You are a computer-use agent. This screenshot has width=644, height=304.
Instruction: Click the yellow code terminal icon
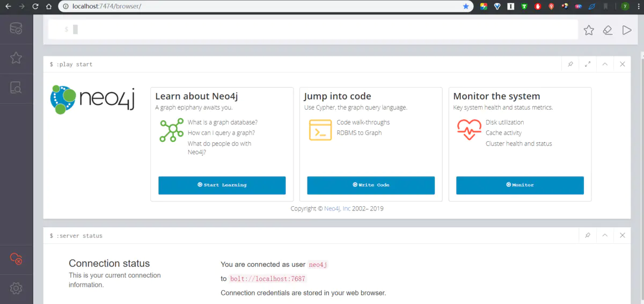point(320,130)
